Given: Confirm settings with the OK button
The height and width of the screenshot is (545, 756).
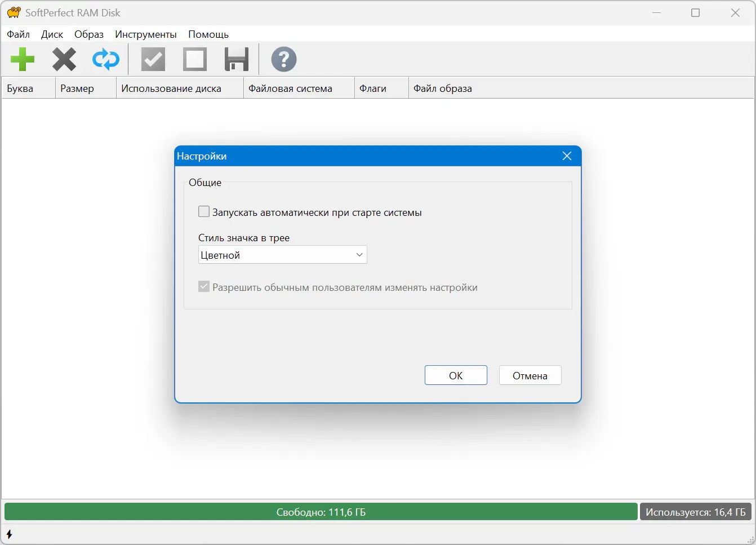Looking at the screenshot, I should [456, 375].
